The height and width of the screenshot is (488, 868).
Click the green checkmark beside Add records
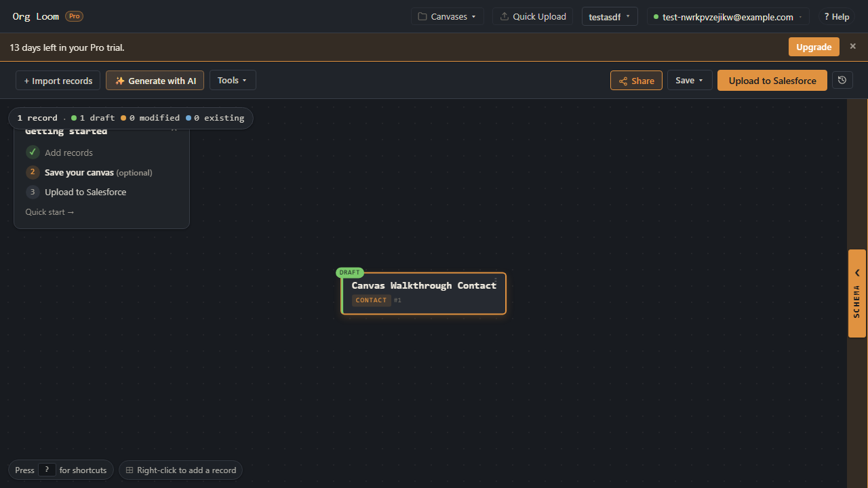[x=33, y=152]
